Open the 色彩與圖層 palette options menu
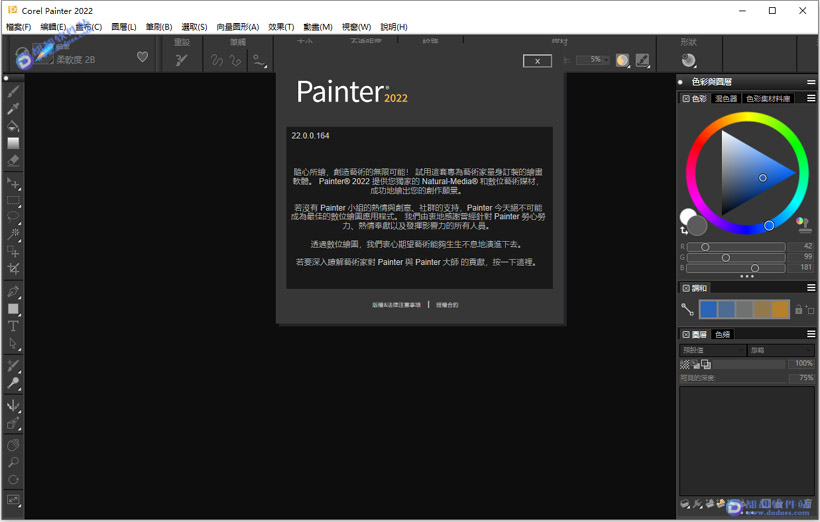This screenshot has height=522, width=820. [811, 82]
